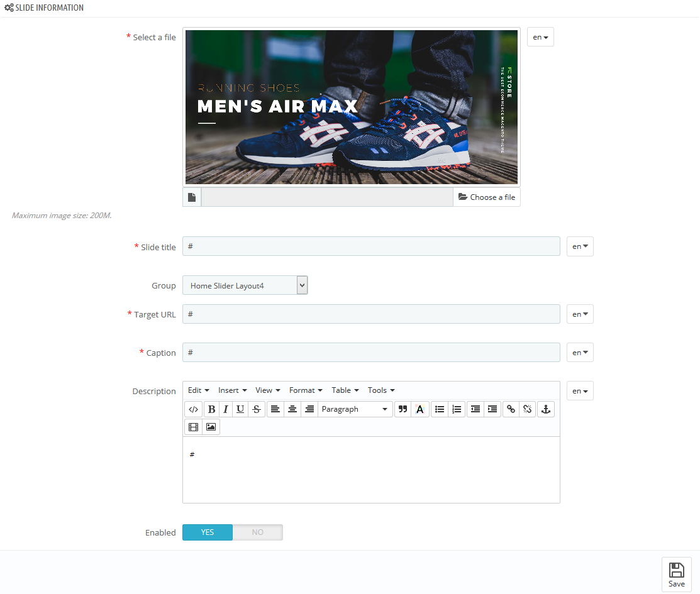Click the Choose a file button
The width and height of the screenshot is (700, 594).
pyautogui.click(x=487, y=197)
